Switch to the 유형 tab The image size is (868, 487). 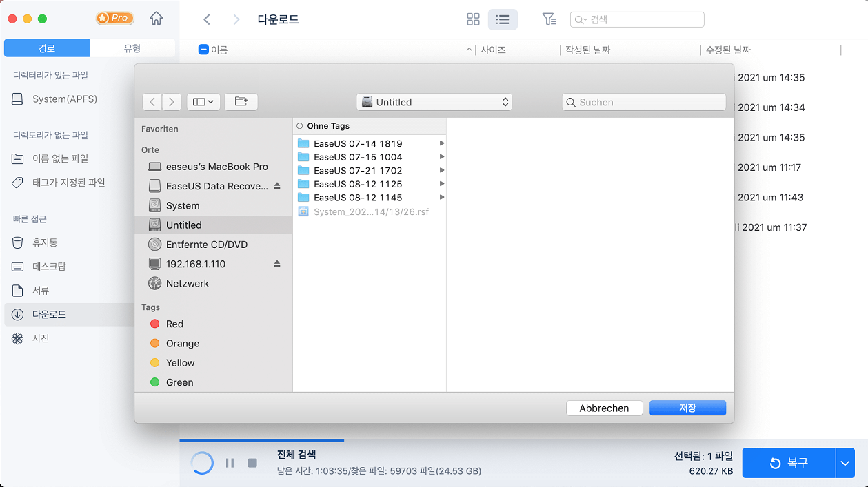[x=132, y=48]
